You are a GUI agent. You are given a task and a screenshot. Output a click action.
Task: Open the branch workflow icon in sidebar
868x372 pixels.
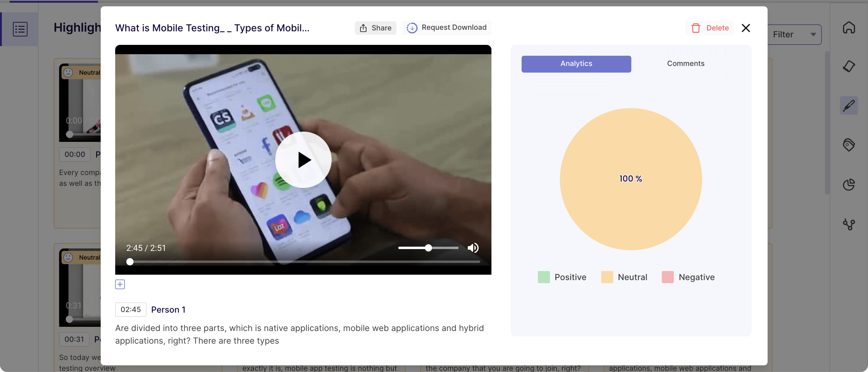coord(849,224)
